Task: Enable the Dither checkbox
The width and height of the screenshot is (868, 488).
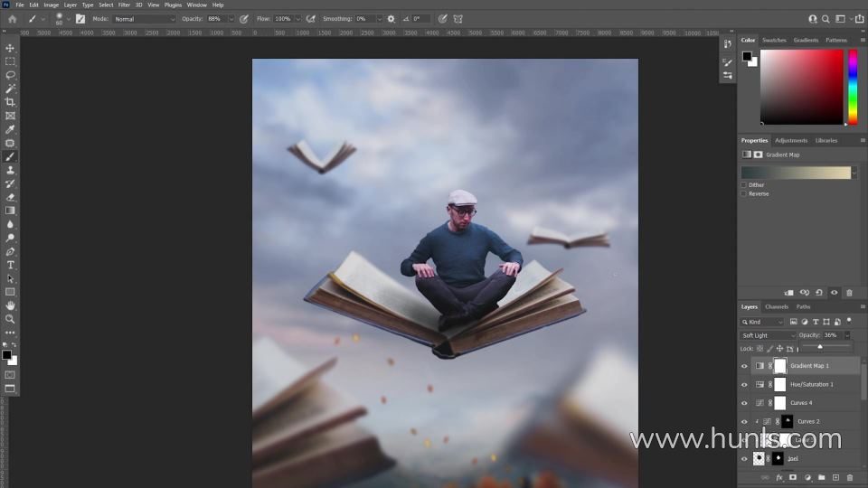Action: click(744, 185)
